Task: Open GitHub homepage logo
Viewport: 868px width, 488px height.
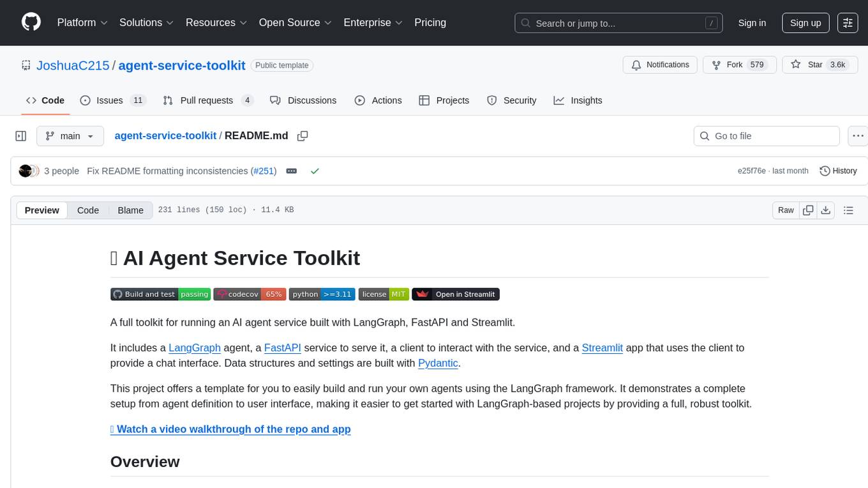Action: click(31, 22)
